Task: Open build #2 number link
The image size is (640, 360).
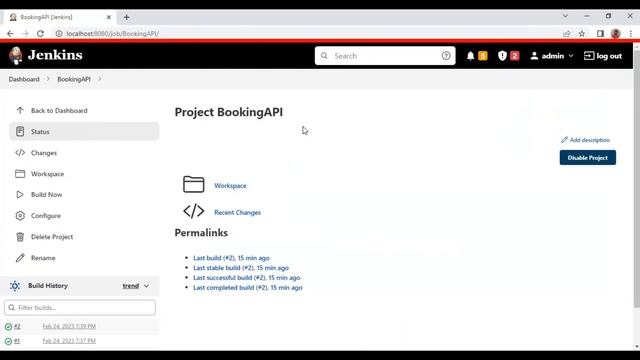Action: coord(17,327)
